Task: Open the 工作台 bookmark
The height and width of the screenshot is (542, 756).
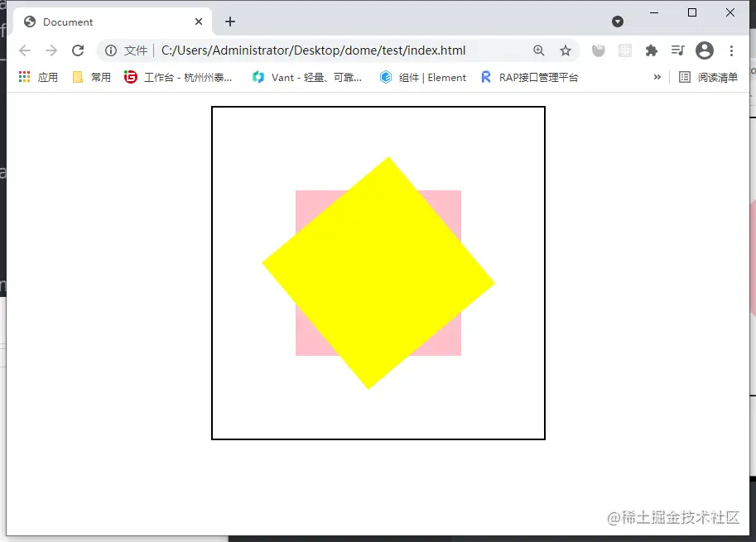Action: click(x=178, y=77)
